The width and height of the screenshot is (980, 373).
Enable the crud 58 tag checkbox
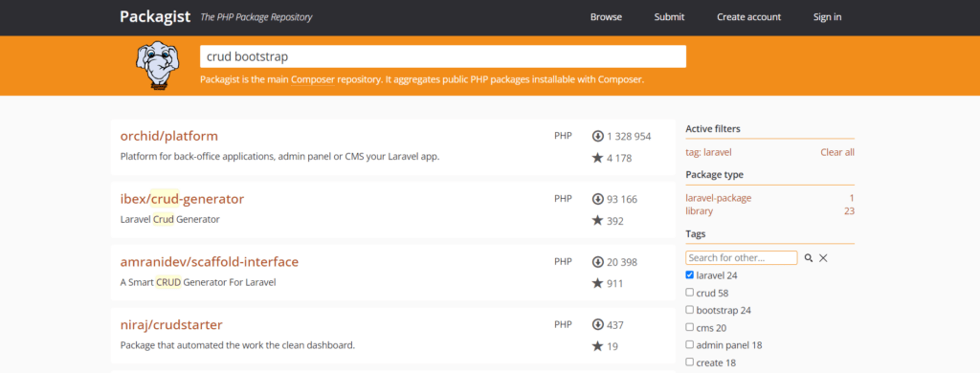(x=689, y=292)
